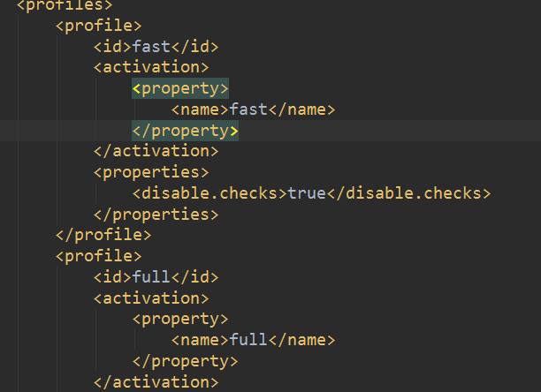Place cursor on value 'fast' inside <id>
The height and width of the screenshot is (392, 541).
pos(151,47)
